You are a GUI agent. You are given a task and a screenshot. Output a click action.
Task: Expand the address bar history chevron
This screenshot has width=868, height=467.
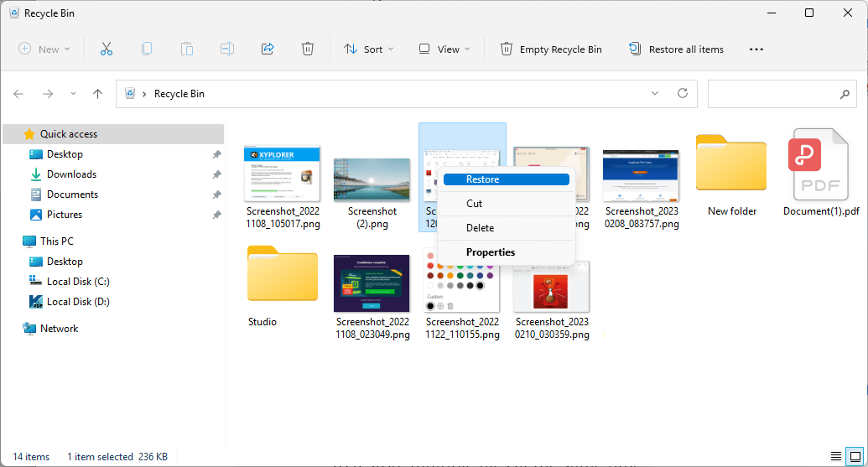pyautogui.click(x=655, y=94)
